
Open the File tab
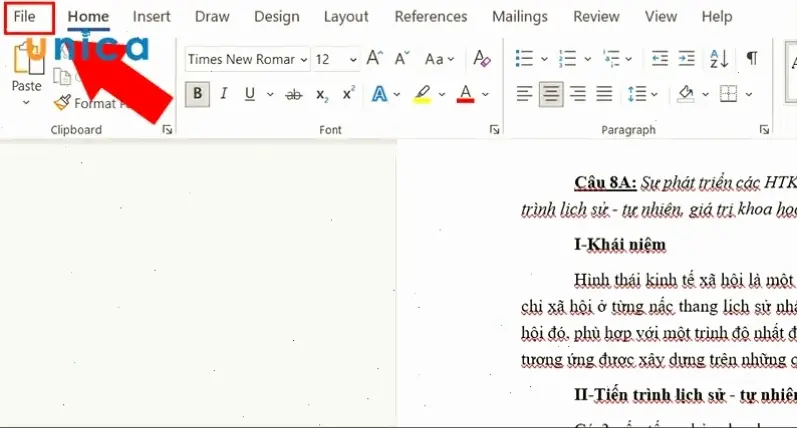[24, 17]
